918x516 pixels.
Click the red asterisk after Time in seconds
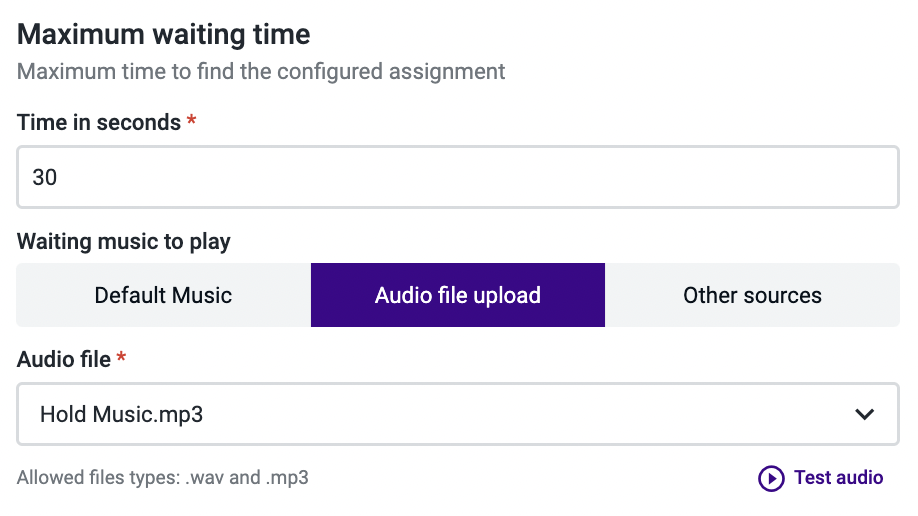click(x=192, y=122)
